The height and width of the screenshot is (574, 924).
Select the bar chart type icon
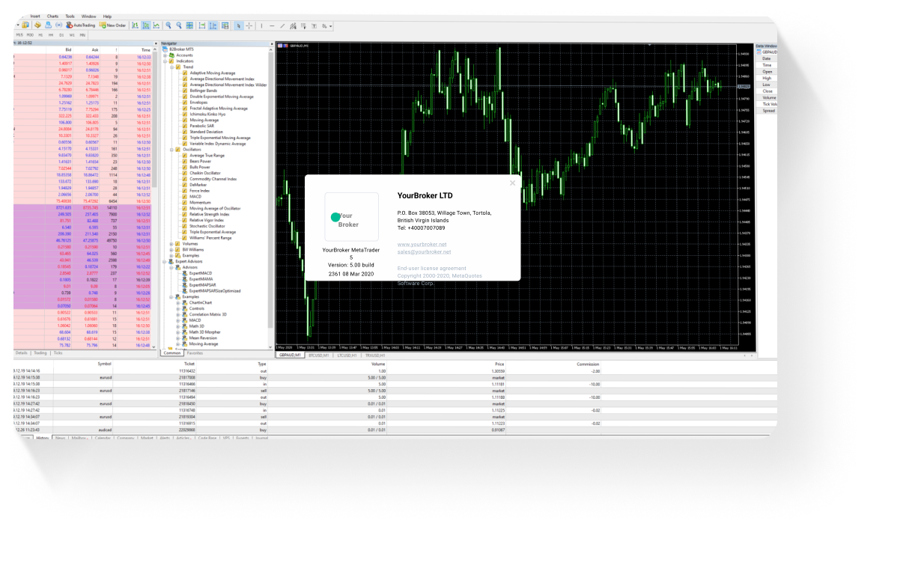click(x=135, y=25)
